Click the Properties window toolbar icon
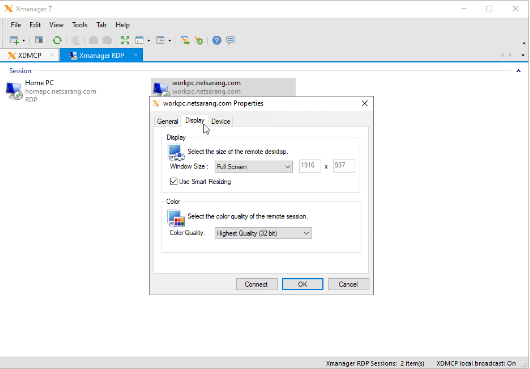The width and height of the screenshot is (530, 369). pos(39,40)
